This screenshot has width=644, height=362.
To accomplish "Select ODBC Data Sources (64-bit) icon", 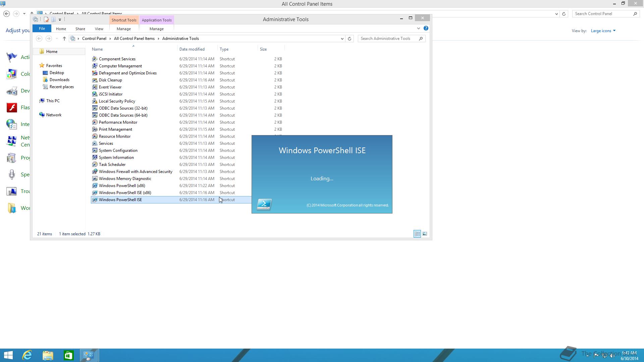I will 95,115.
